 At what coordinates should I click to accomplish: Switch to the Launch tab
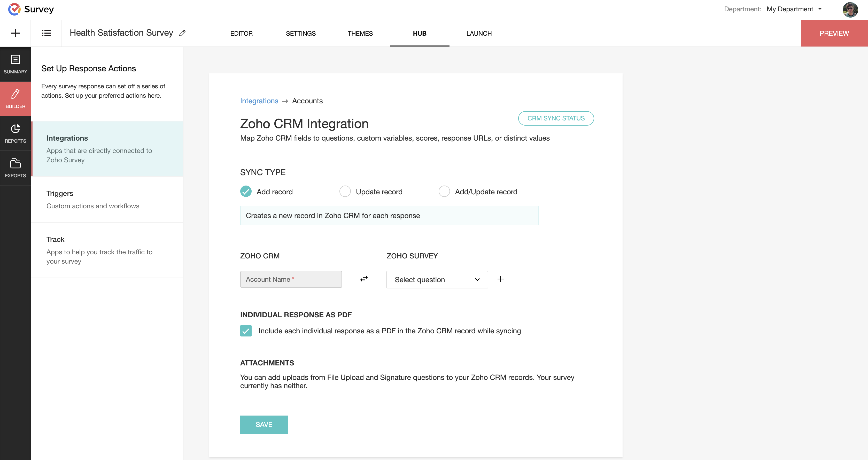click(x=479, y=33)
